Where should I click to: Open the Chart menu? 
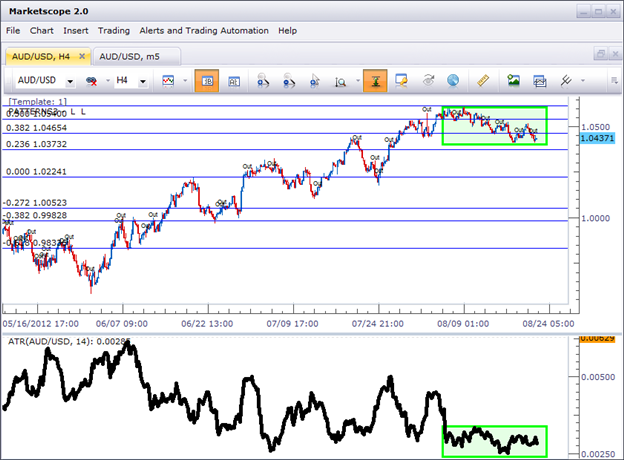pos(41,31)
